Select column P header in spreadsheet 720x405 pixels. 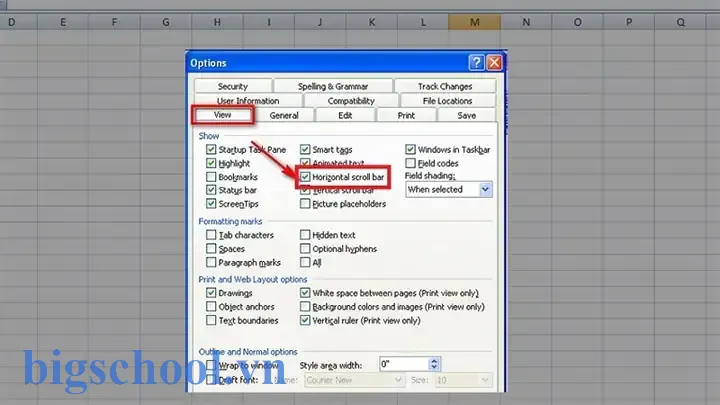point(629,22)
